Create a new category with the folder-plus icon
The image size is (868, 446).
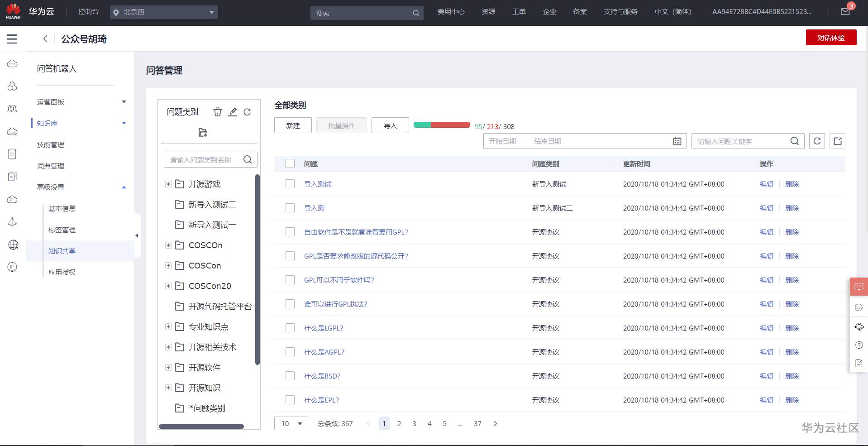[203, 133]
